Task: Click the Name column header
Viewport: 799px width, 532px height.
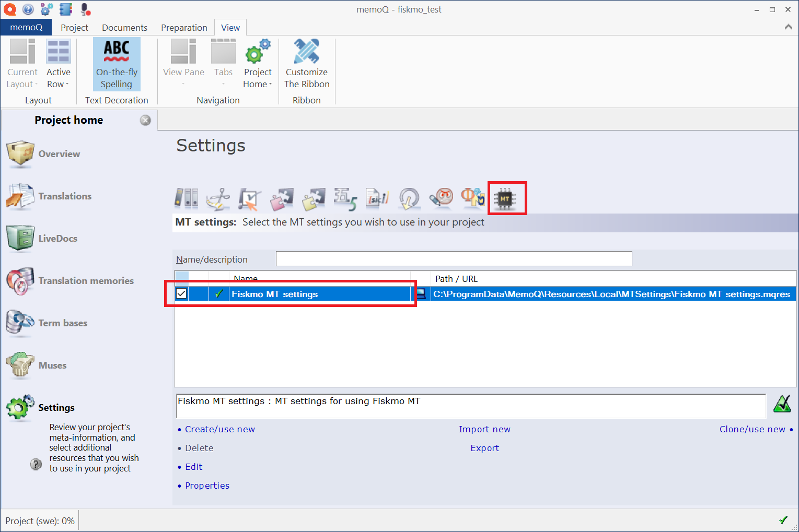Action: 319,279
